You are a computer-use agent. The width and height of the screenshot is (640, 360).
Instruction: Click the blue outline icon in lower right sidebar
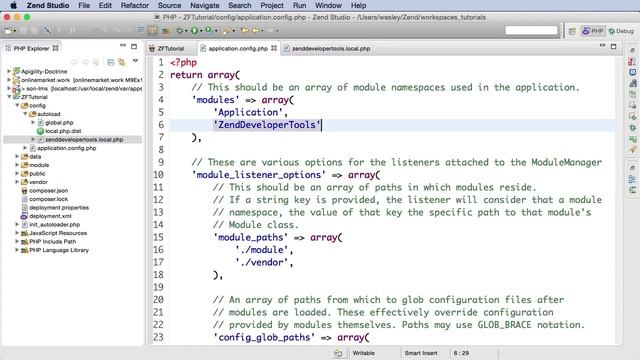pyautogui.click(x=632, y=179)
